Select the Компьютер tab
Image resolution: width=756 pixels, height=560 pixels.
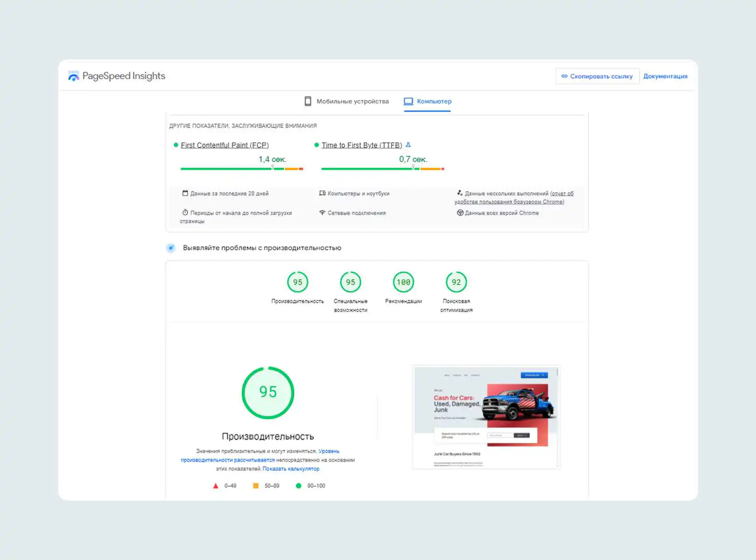(427, 101)
